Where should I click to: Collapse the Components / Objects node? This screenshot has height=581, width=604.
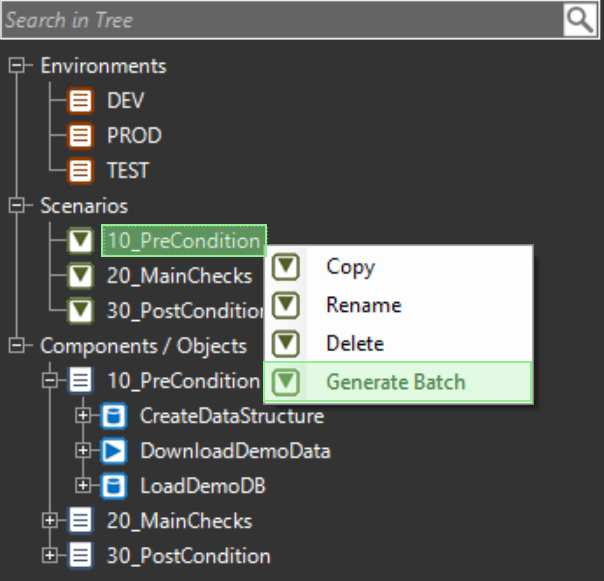pos(17,345)
